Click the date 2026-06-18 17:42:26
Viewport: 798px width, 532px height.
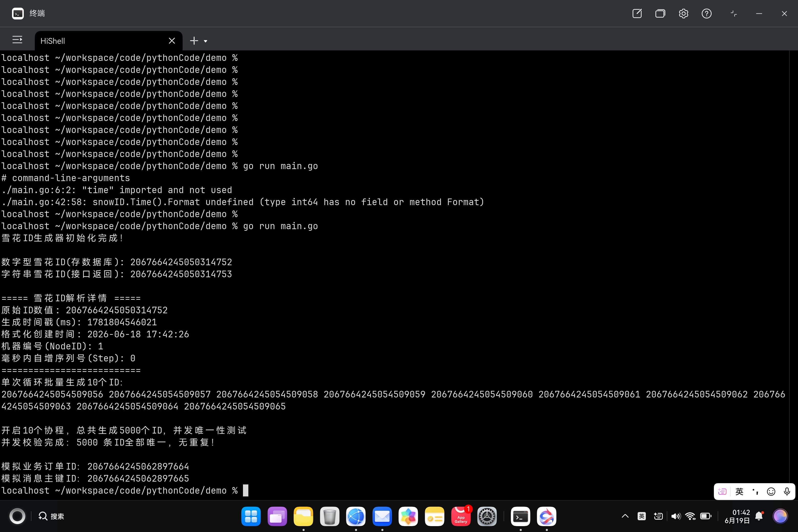(138, 334)
